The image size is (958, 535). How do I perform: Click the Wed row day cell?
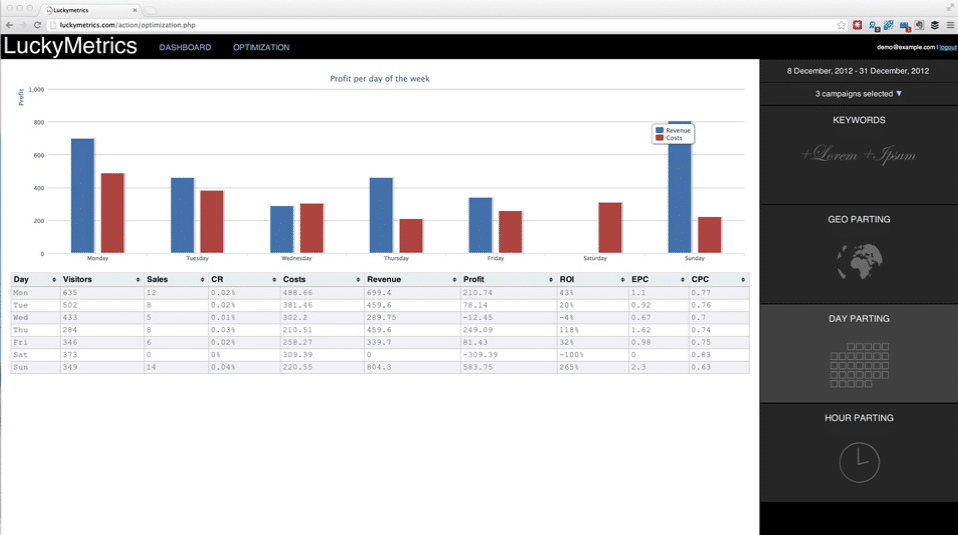point(35,318)
